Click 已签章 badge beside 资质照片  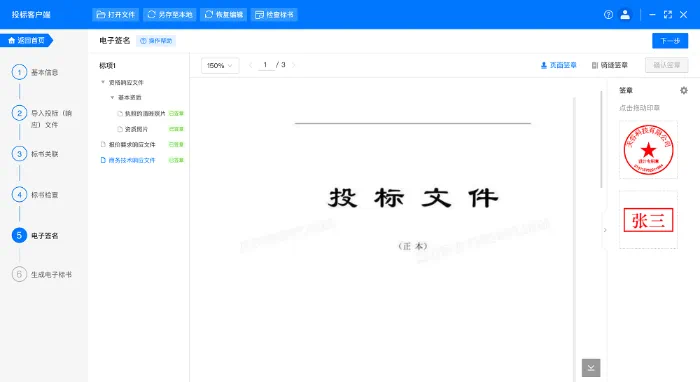tap(176, 129)
